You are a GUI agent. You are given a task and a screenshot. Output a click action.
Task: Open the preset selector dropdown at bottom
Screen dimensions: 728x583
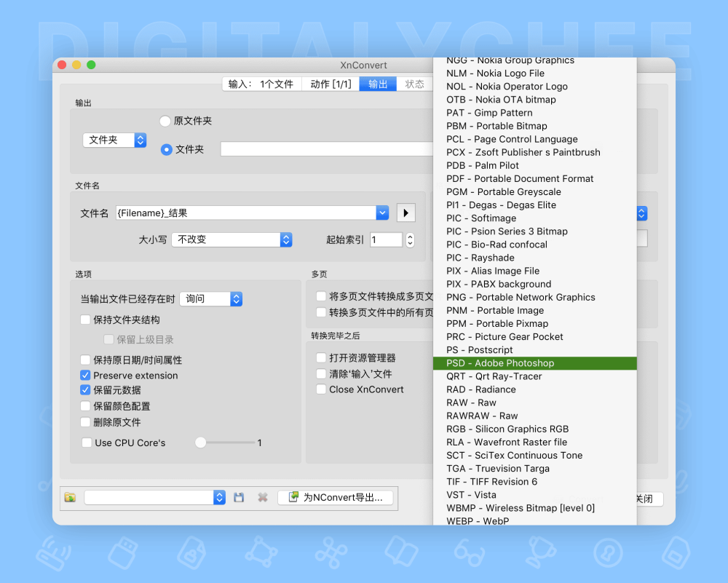click(x=154, y=498)
